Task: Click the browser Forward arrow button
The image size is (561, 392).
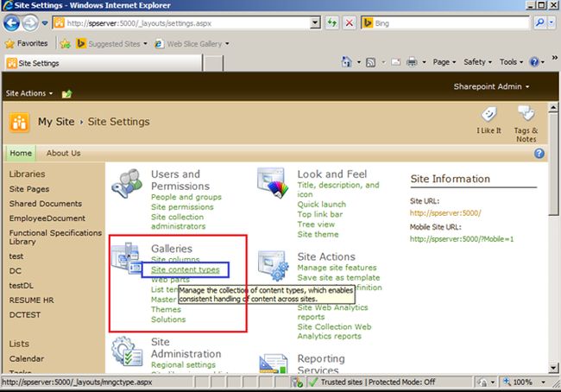Action: [x=30, y=23]
